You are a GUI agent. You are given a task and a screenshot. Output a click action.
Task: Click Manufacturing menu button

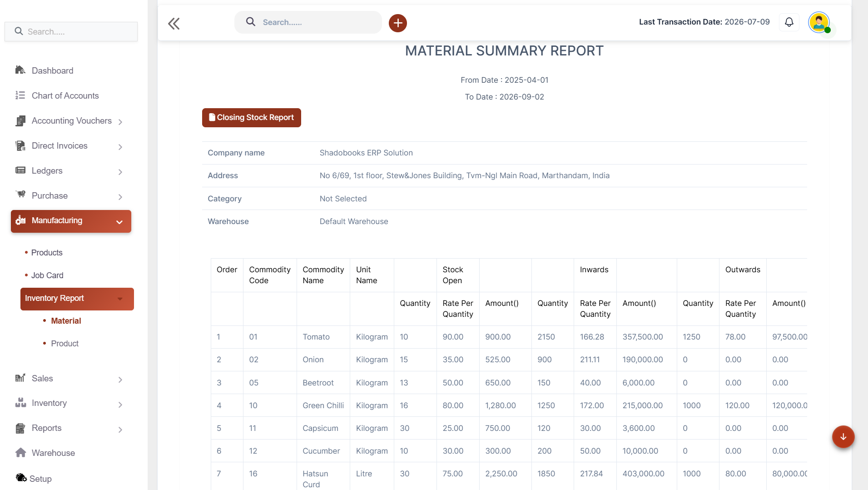tap(71, 221)
